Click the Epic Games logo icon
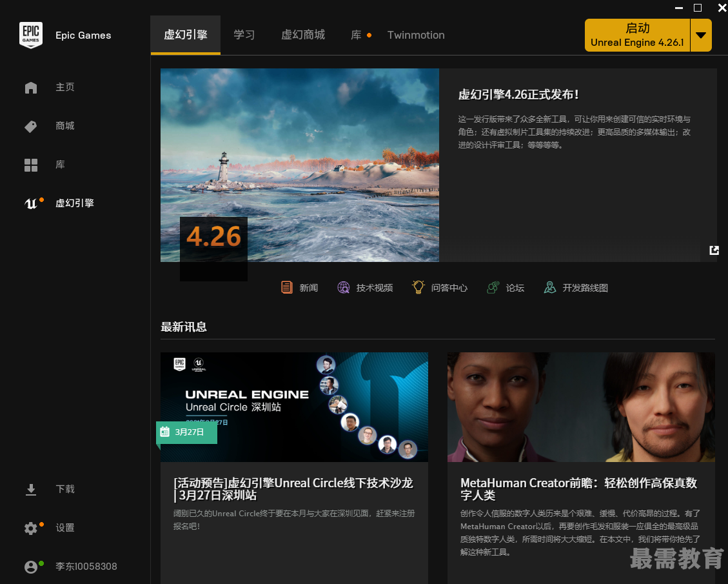 pyautogui.click(x=31, y=35)
